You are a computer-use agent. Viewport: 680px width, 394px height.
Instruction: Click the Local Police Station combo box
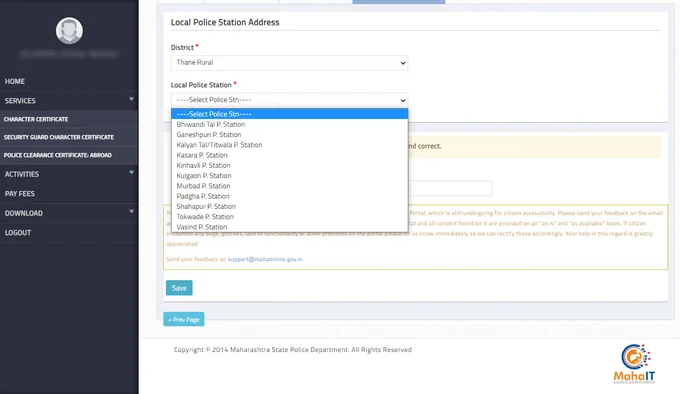pyautogui.click(x=289, y=100)
